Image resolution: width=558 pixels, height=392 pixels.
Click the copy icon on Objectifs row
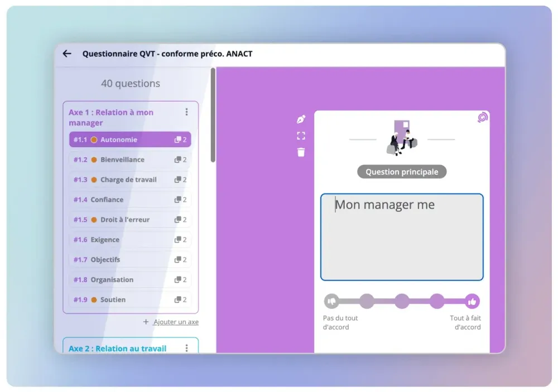point(177,260)
